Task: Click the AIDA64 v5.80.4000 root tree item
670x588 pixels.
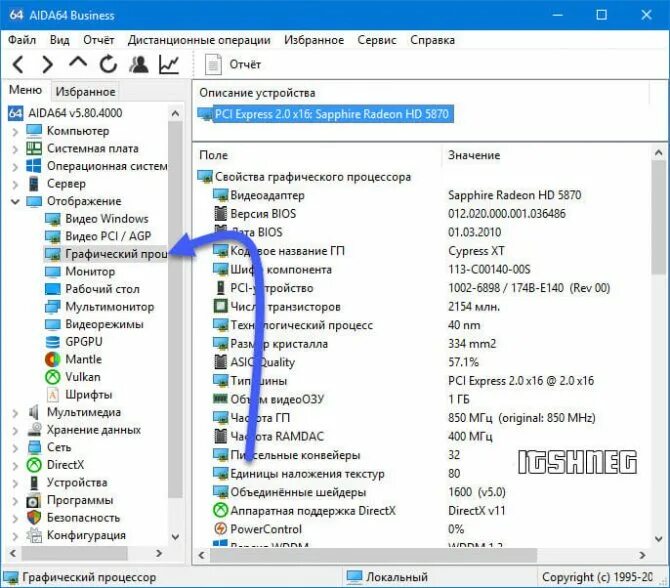Action: [75, 113]
